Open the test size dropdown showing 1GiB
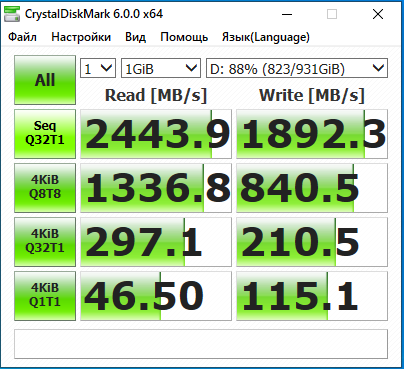Viewport: 404px width, 369px height. pos(161,68)
